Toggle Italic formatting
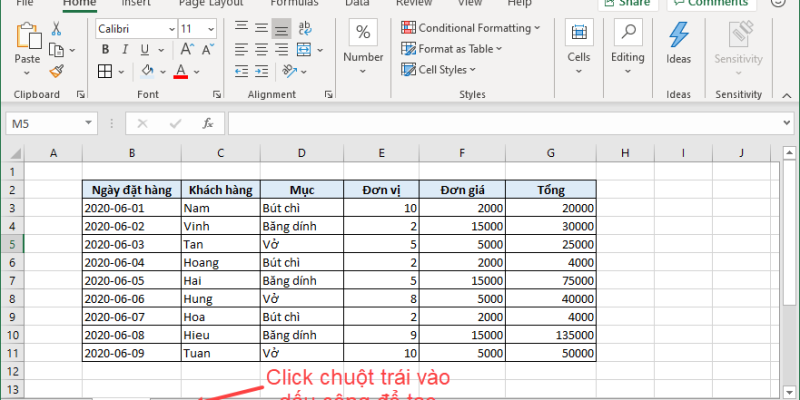This screenshot has height=400, width=800. coord(125,49)
